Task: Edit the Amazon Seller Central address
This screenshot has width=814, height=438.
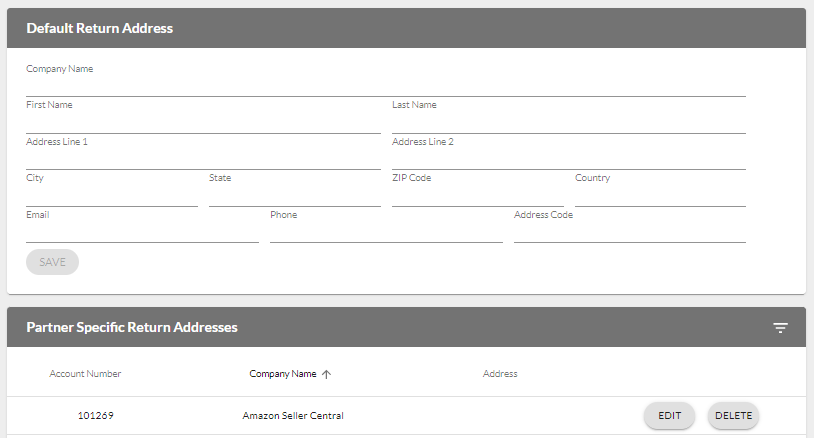Action: click(x=669, y=416)
